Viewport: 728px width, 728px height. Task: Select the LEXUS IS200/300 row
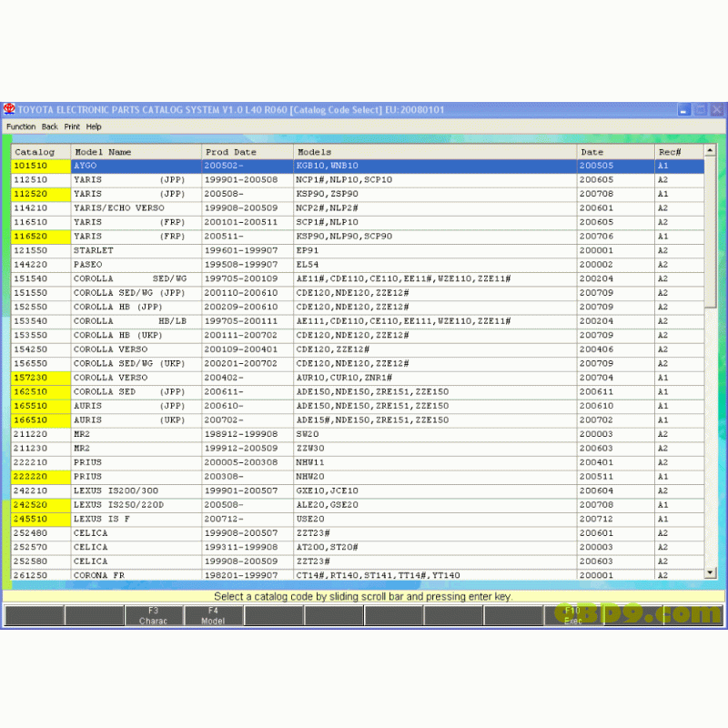point(358,490)
